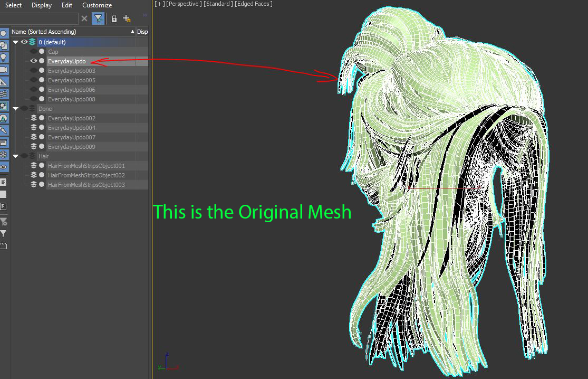The width and height of the screenshot is (588, 379).
Task: Toggle visibility of the 0 (default) layer
Action: click(24, 42)
